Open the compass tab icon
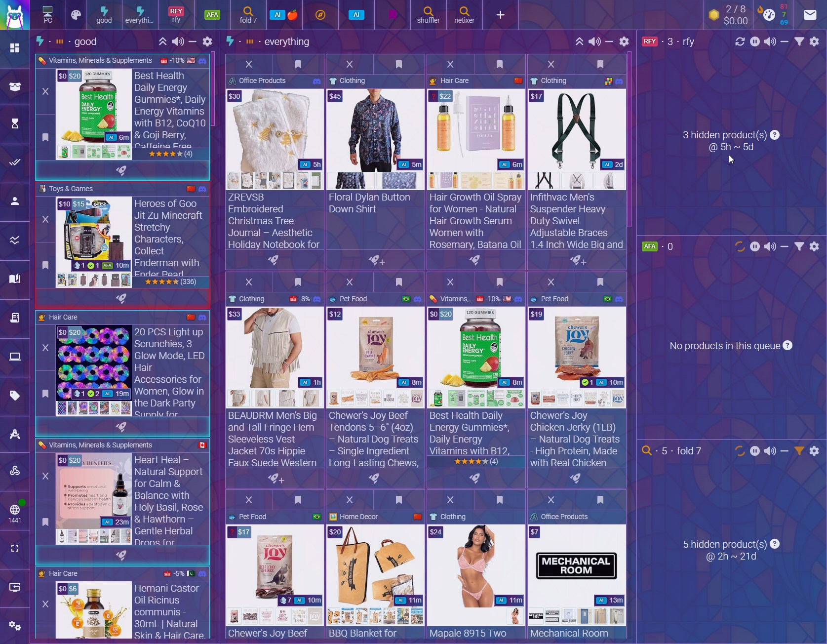This screenshot has height=644, width=827. [x=320, y=15]
